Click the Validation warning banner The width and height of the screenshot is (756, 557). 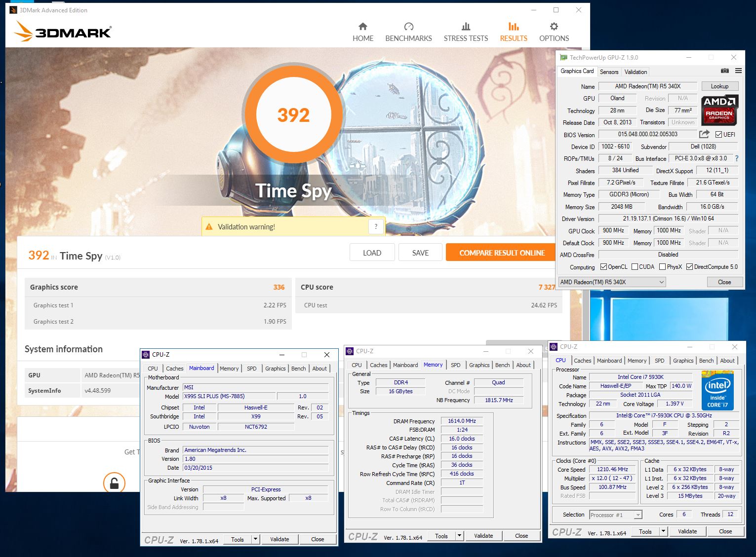(294, 226)
